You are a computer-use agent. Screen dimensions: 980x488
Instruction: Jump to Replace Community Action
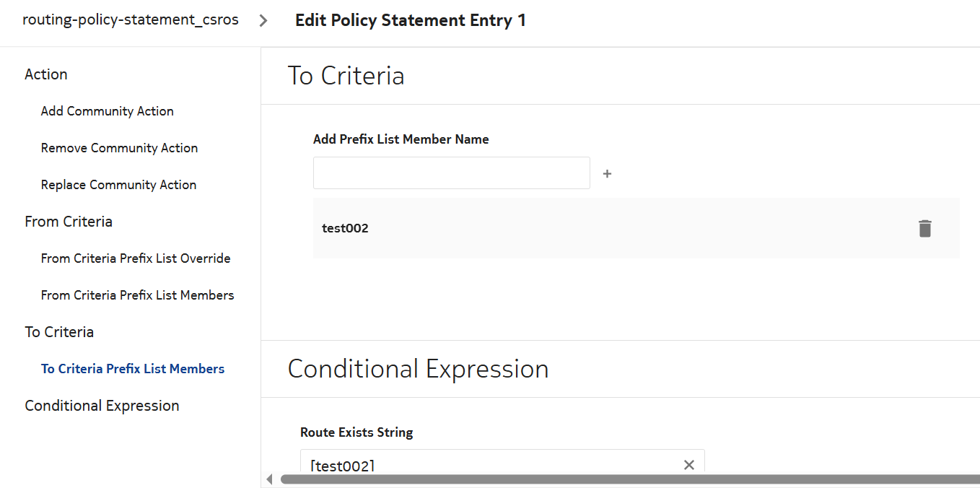click(119, 185)
